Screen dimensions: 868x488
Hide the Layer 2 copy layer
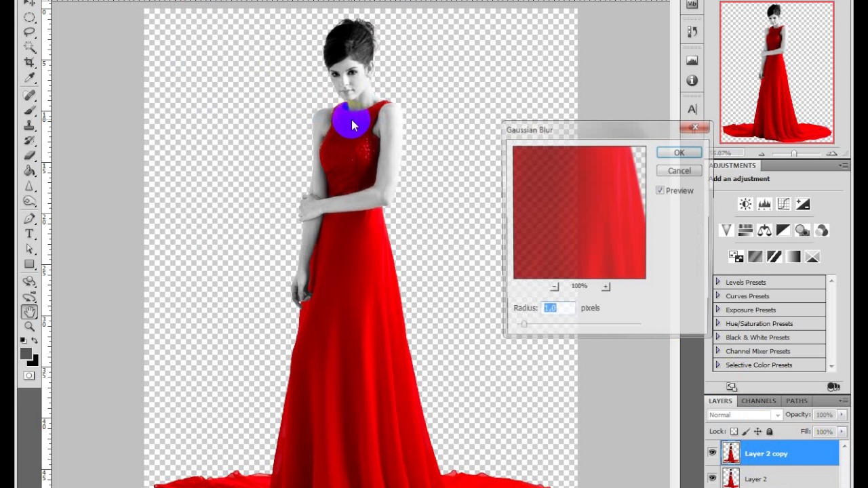712,453
